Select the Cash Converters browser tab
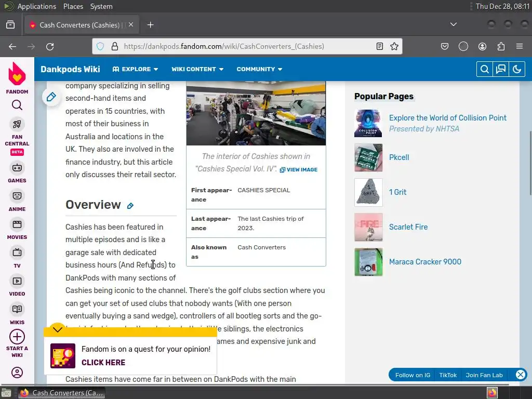532x399 pixels. (82, 25)
